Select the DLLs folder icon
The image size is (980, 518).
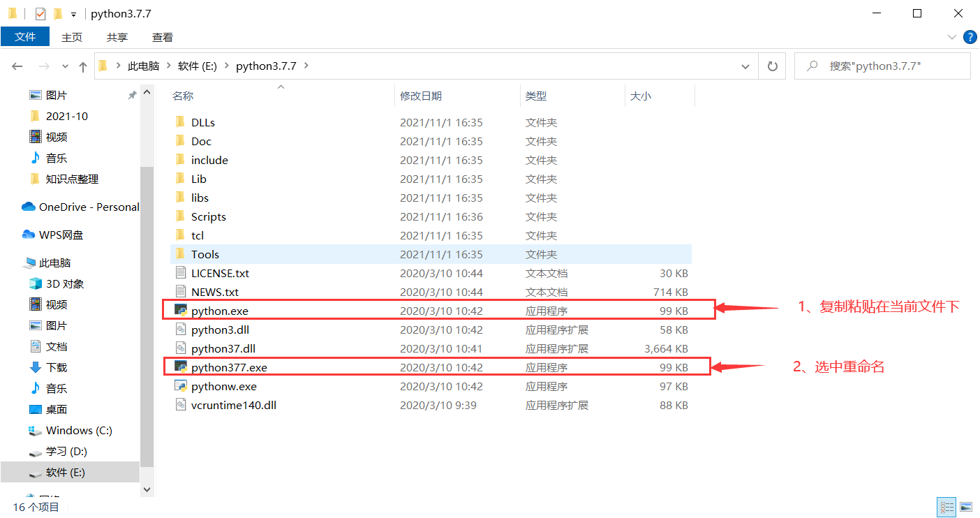pos(180,122)
